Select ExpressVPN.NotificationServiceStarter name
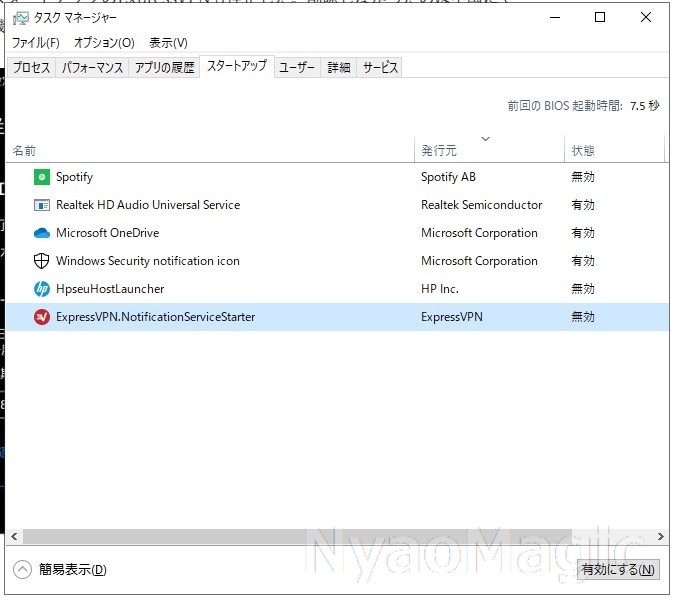Image resolution: width=674 pixels, height=600 pixels. tap(155, 317)
